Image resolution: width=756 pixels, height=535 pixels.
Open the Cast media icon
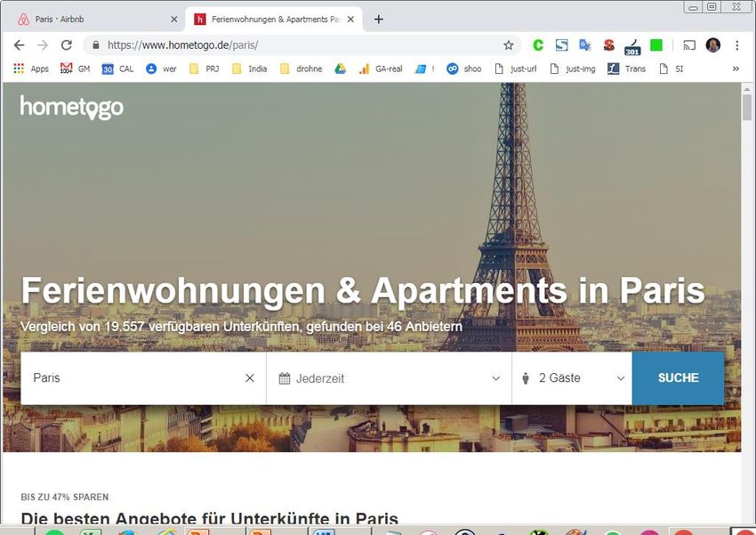tap(689, 45)
